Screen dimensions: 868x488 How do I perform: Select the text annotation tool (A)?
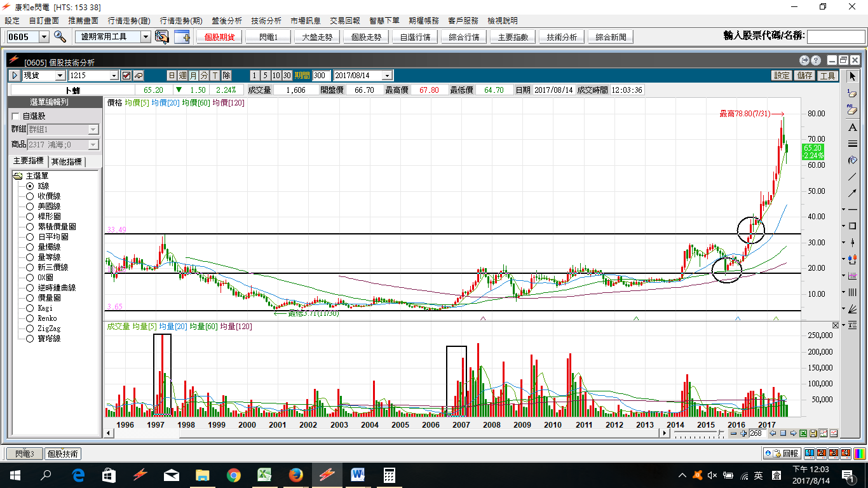tap(853, 127)
